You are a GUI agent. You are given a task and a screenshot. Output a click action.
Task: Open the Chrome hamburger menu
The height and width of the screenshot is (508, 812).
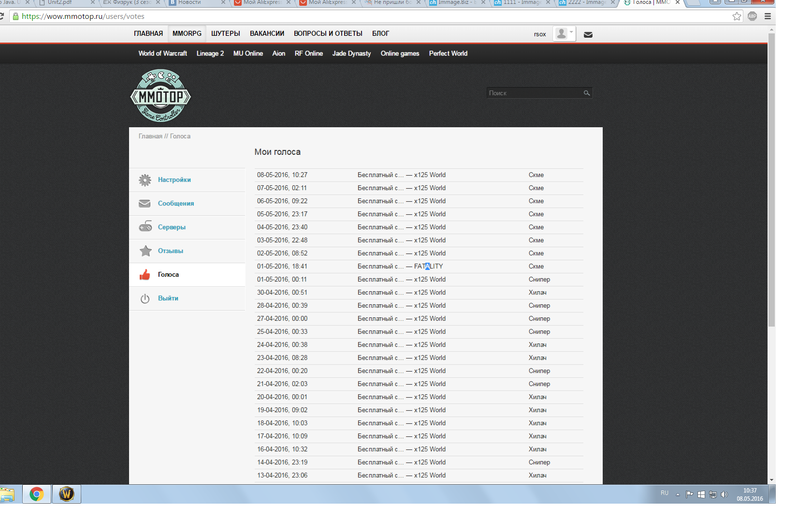coord(768,16)
